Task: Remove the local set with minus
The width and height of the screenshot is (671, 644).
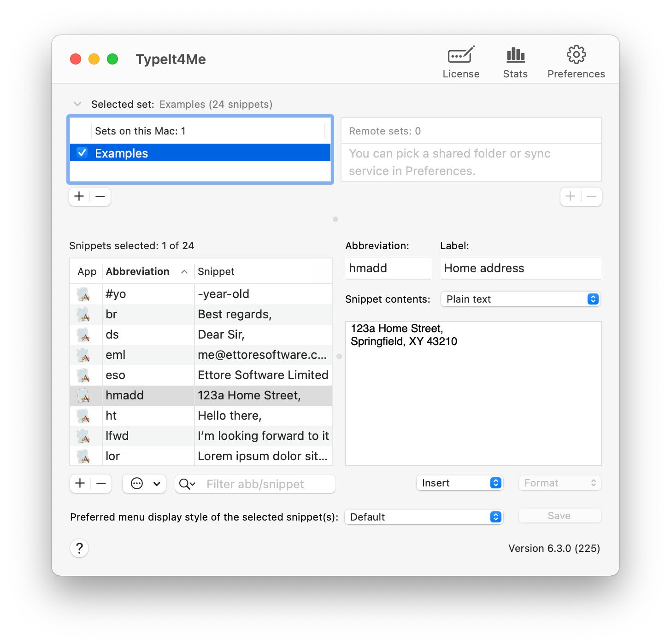Action: coord(100,196)
